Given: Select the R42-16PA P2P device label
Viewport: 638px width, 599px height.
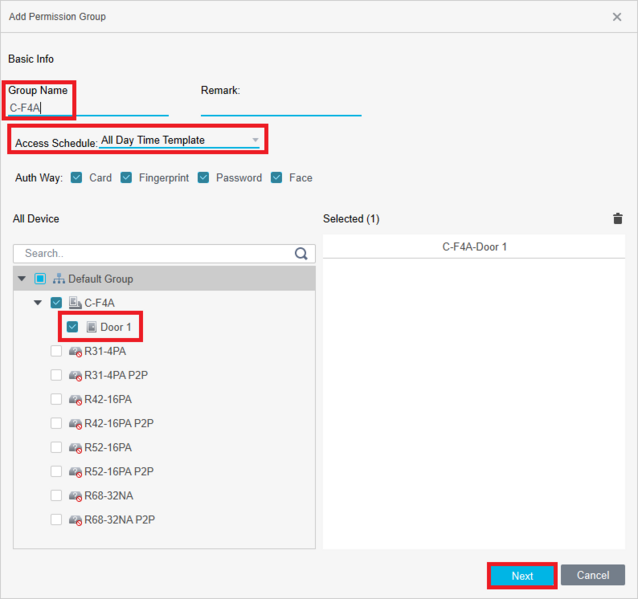Looking at the screenshot, I should pyautogui.click(x=119, y=423).
